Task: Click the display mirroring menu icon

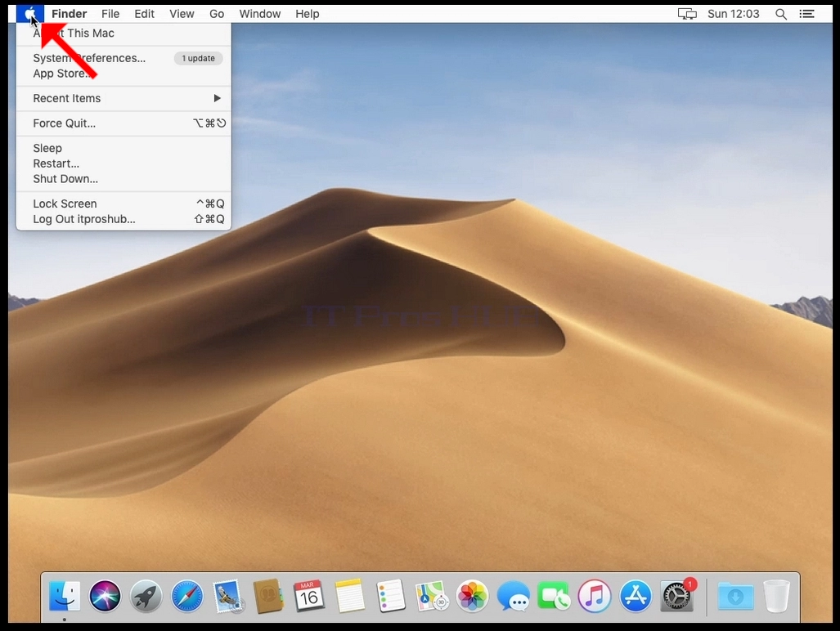Action: click(x=687, y=14)
